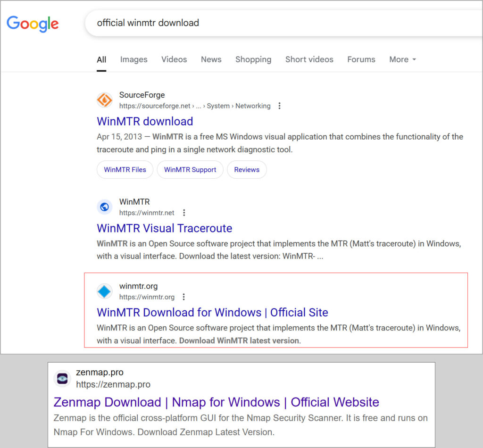The image size is (483, 448).
Task: Open the WinMTR download SourceForge result
Action: tap(144, 121)
